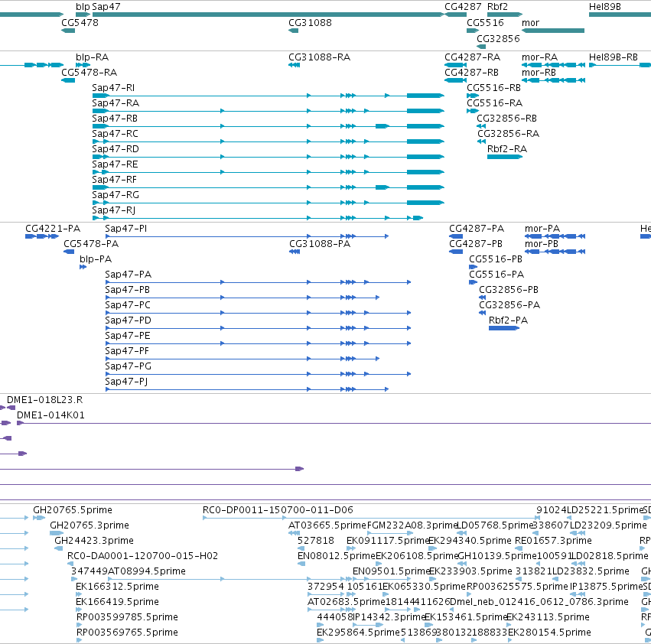This screenshot has height=644, width=651.
Task: Select the CG4287 gene label
Action: pyautogui.click(x=463, y=7)
